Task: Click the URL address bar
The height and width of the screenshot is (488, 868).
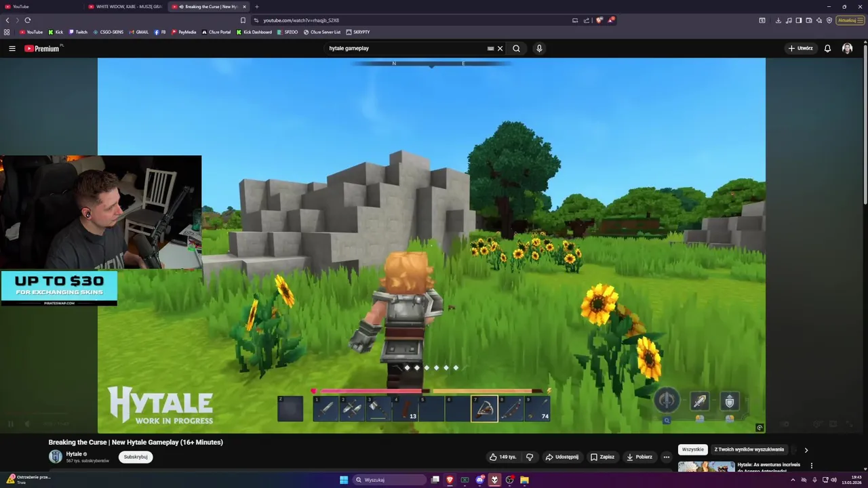Action: coord(407,20)
